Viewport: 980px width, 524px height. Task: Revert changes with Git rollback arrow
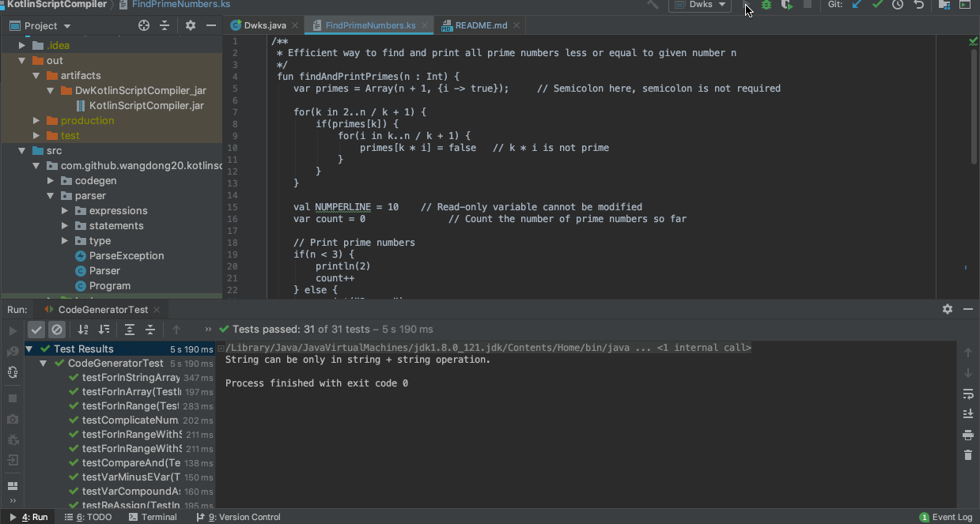pyautogui.click(x=918, y=5)
